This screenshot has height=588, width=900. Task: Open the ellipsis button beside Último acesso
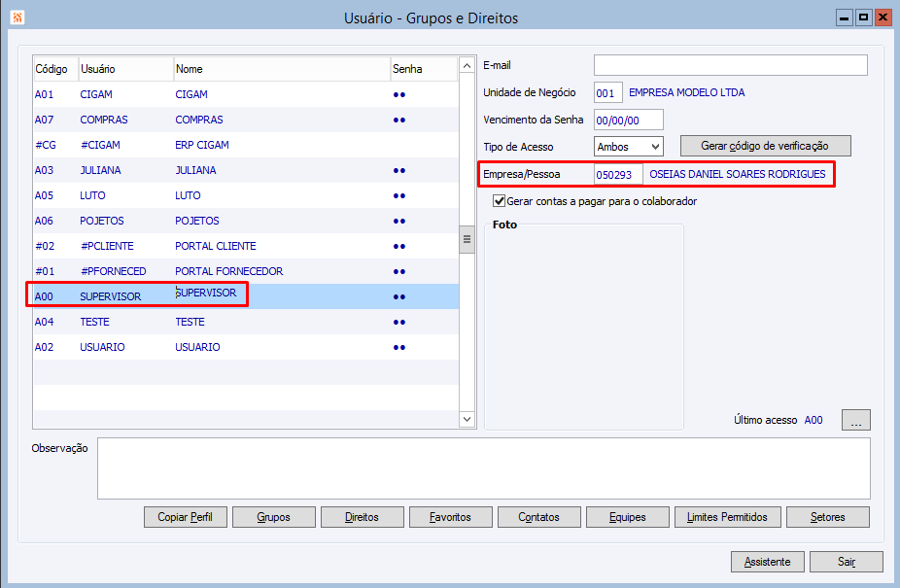click(x=856, y=420)
